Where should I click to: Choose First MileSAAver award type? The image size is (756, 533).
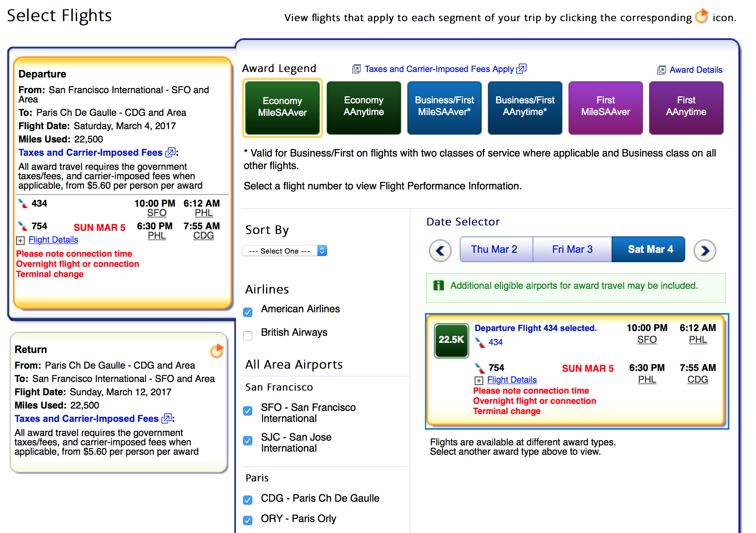point(606,108)
